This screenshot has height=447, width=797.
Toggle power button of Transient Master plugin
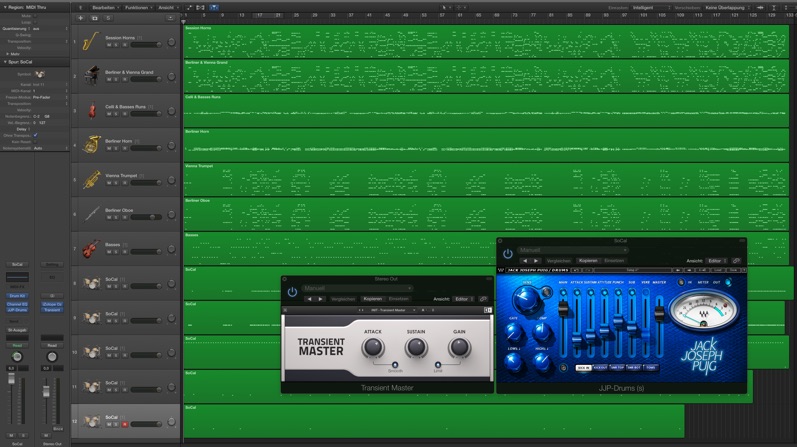(292, 291)
